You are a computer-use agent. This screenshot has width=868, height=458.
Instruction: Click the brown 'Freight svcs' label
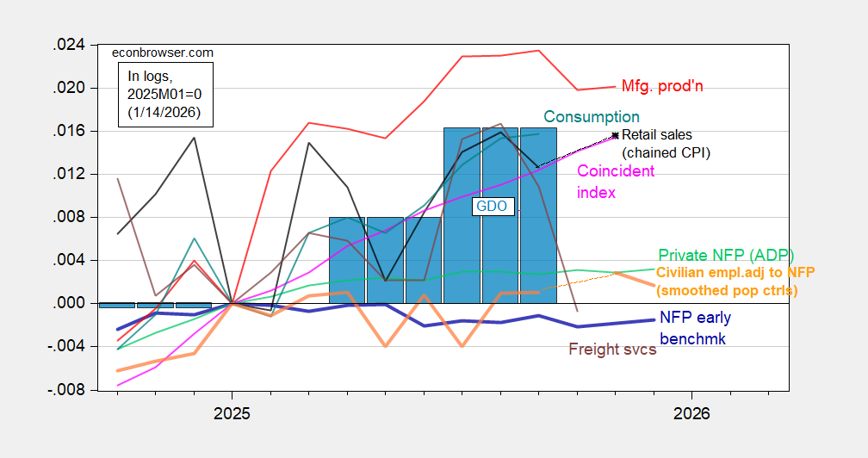[x=612, y=350]
